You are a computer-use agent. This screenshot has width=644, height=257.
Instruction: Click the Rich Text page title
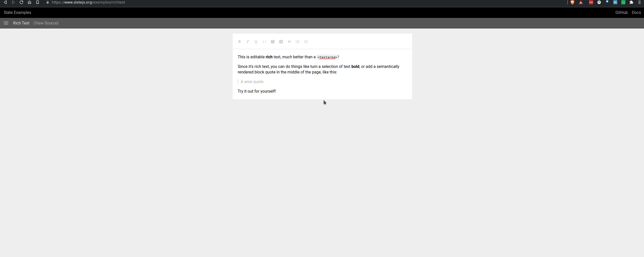21,23
